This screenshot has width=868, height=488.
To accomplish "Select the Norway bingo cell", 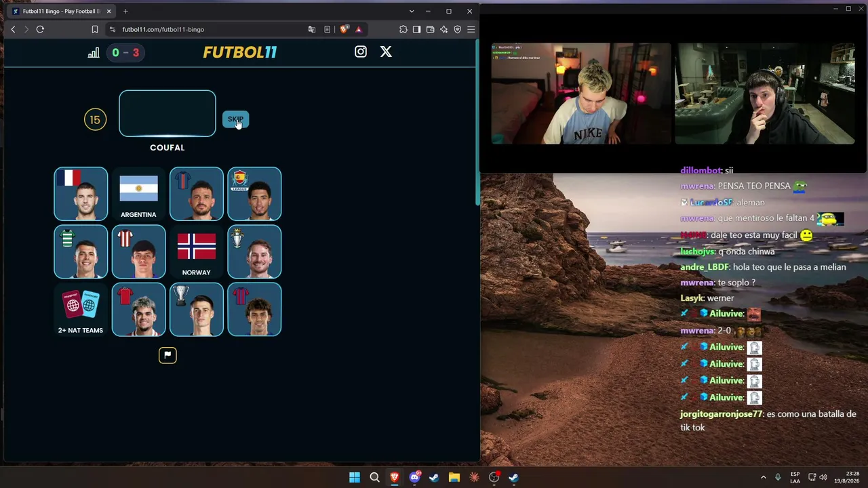I will [197, 251].
